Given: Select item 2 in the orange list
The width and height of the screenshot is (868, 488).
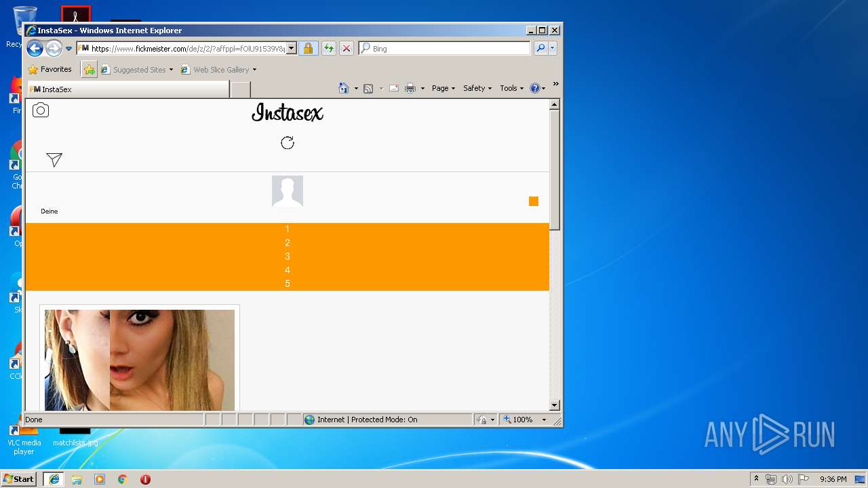Looking at the screenshot, I should [x=288, y=243].
